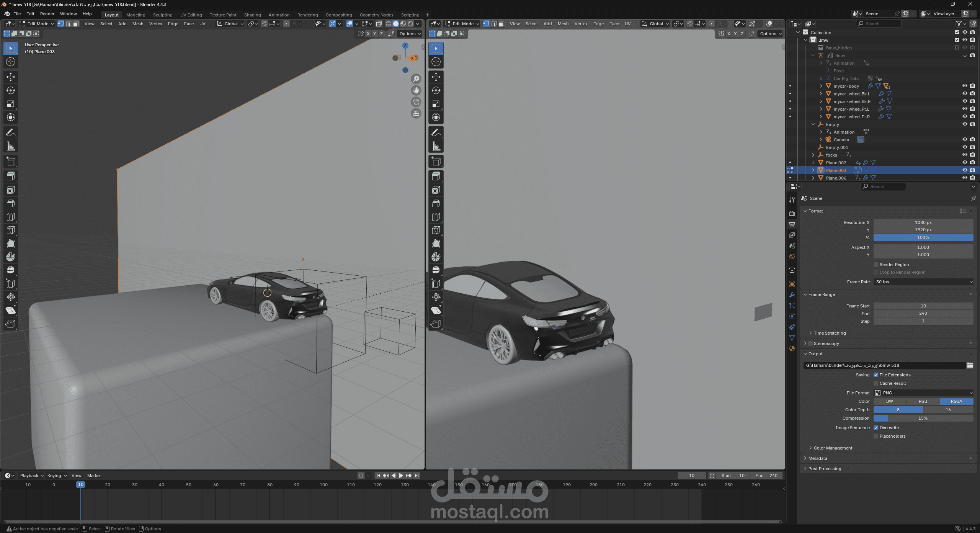Select the Bevel tool in left viewport
The height and width of the screenshot is (533, 980).
click(11, 203)
